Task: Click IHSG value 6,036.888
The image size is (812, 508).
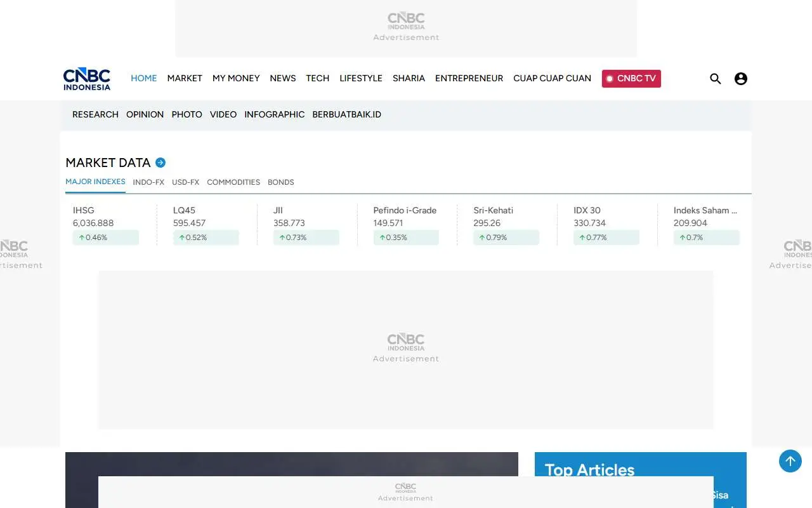Action: pos(93,223)
